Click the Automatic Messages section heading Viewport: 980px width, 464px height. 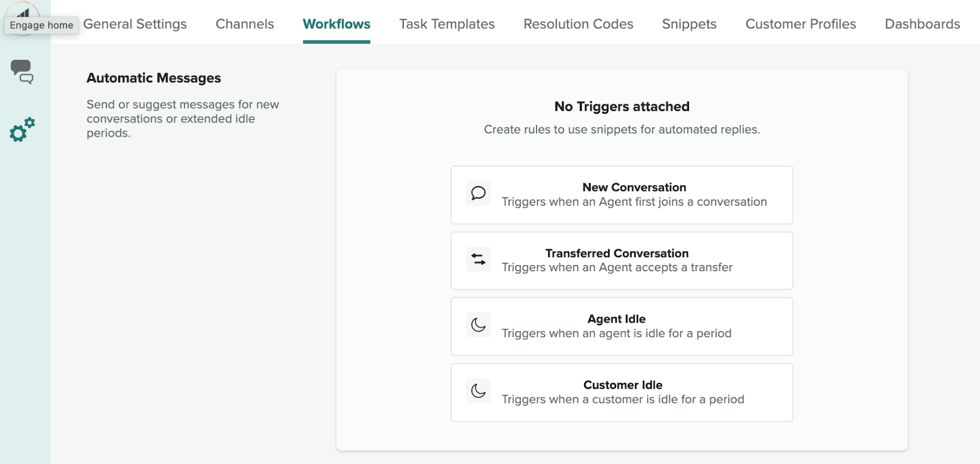point(154,78)
